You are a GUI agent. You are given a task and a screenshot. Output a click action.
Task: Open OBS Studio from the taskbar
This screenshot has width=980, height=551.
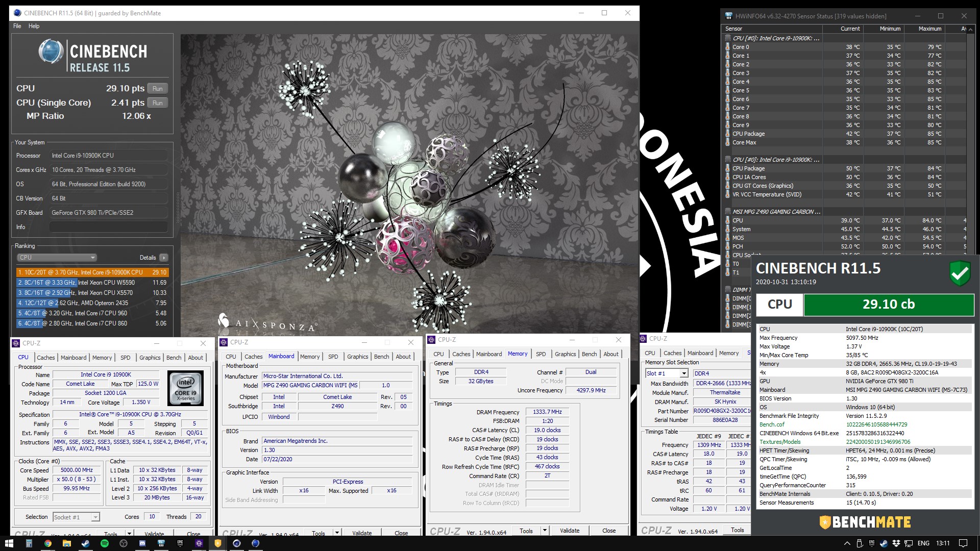[x=123, y=543]
